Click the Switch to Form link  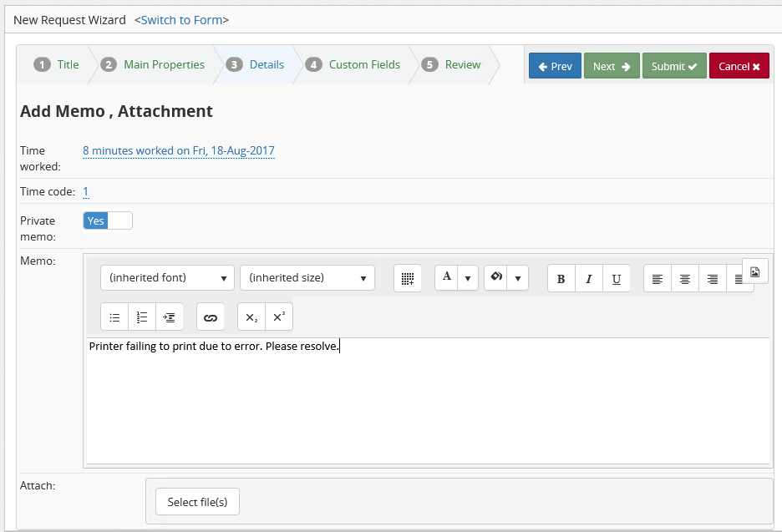[185, 19]
